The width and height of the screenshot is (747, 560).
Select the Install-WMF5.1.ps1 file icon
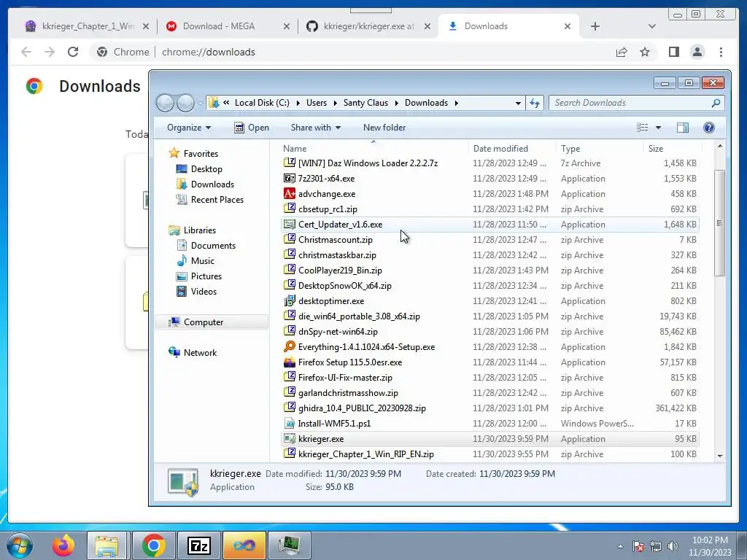[289, 424]
